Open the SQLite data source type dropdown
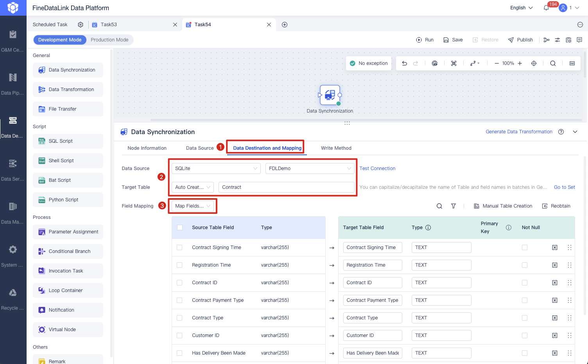Viewport: 588px width, 364px height. [x=216, y=169]
